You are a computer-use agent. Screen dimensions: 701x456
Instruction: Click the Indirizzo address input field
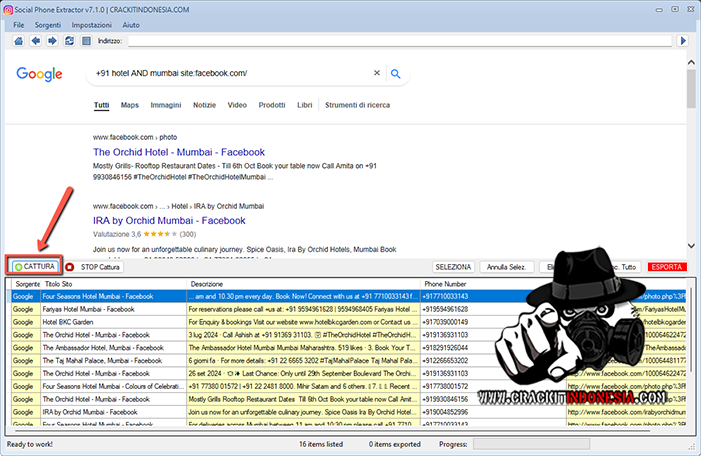click(x=400, y=41)
